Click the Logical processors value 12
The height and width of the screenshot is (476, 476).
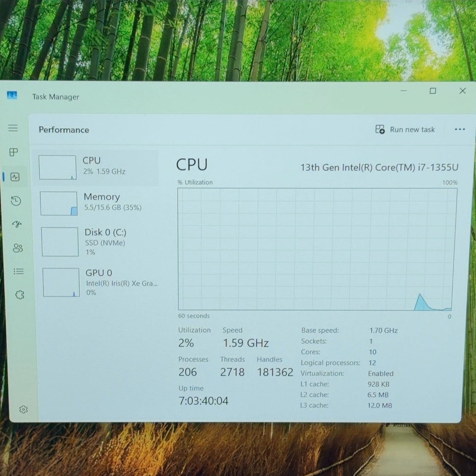point(372,363)
